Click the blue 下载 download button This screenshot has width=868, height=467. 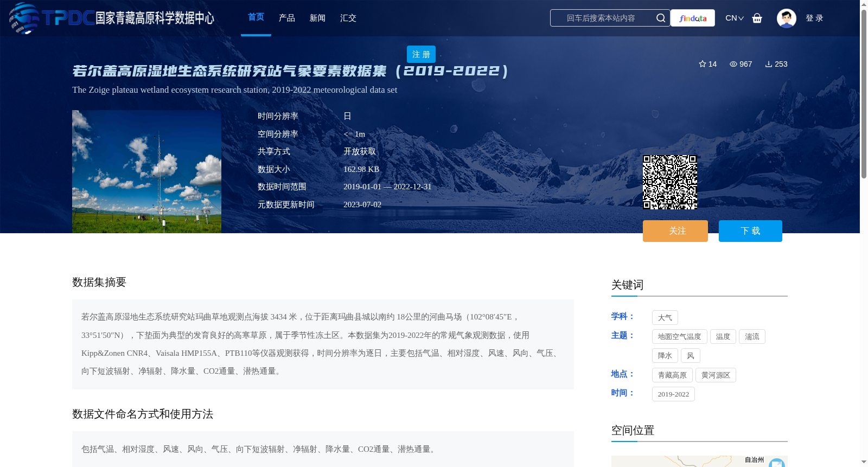(750, 231)
